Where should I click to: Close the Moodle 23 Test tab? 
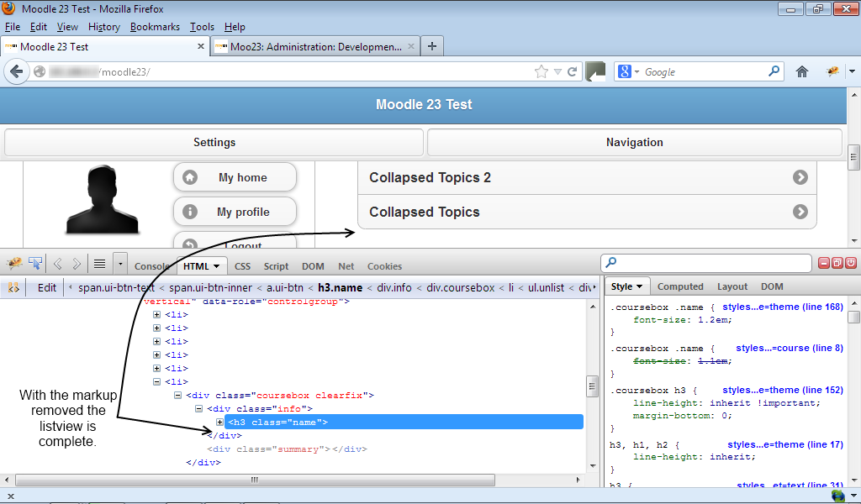click(201, 46)
